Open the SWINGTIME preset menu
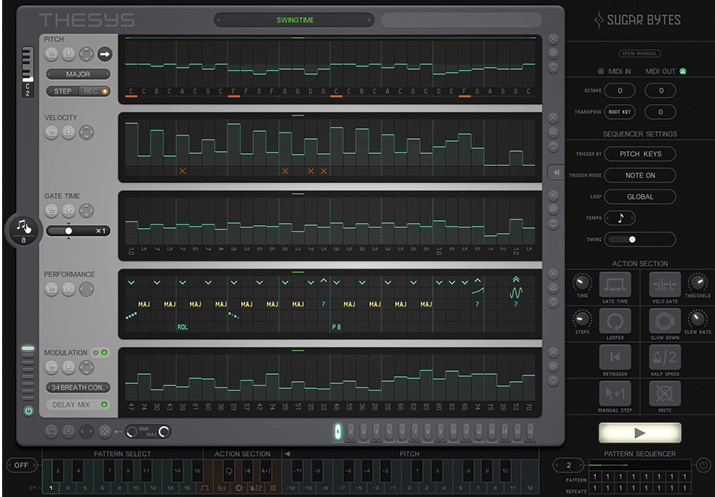This screenshot has width=715, height=497. [x=294, y=20]
